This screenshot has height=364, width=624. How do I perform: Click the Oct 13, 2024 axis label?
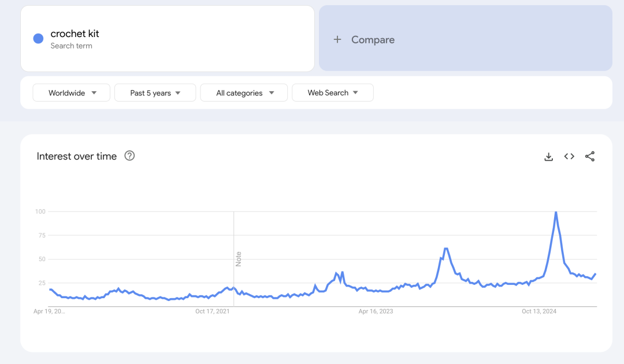click(x=538, y=311)
